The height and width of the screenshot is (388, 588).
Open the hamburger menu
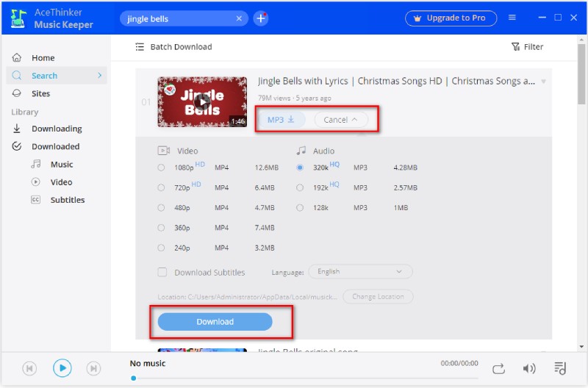[512, 18]
